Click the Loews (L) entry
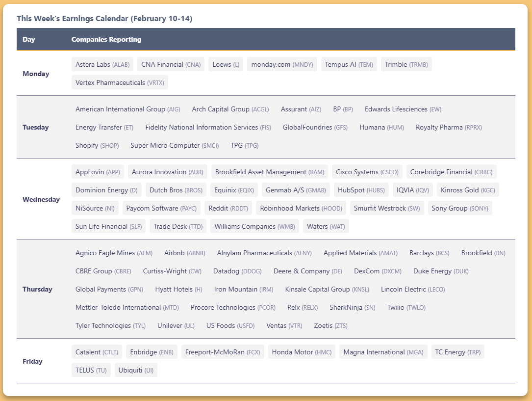The width and height of the screenshot is (532, 401). click(226, 64)
